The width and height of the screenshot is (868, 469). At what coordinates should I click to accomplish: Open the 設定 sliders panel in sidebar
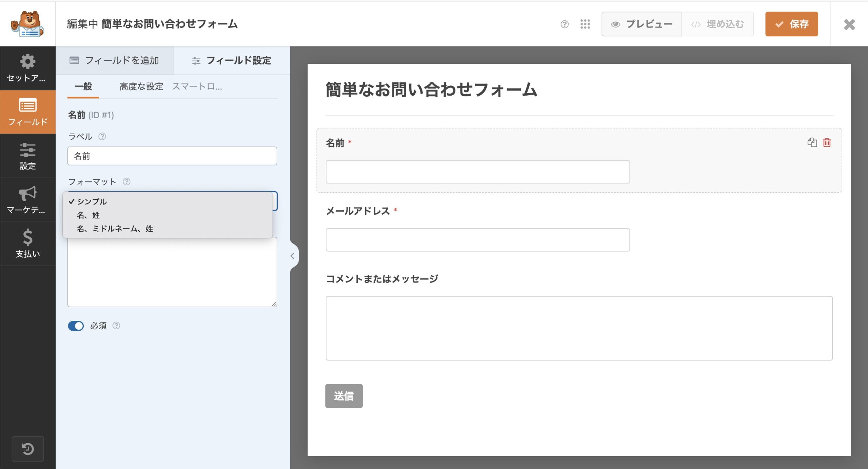(27, 156)
